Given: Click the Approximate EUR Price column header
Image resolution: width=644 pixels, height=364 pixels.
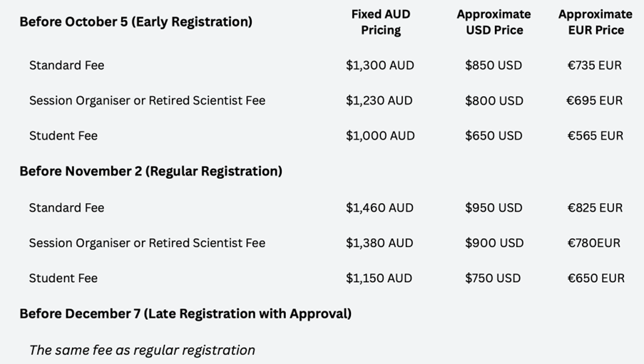Looking at the screenshot, I should pos(595,22).
